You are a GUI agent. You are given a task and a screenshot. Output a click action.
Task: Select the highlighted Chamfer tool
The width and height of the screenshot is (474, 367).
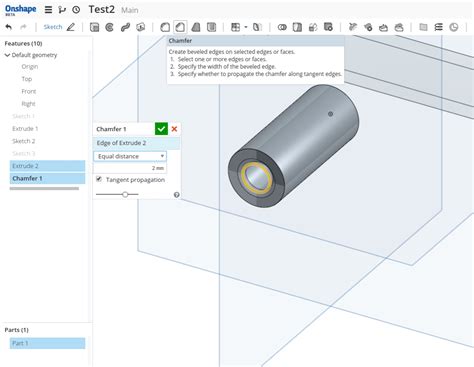(x=180, y=27)
